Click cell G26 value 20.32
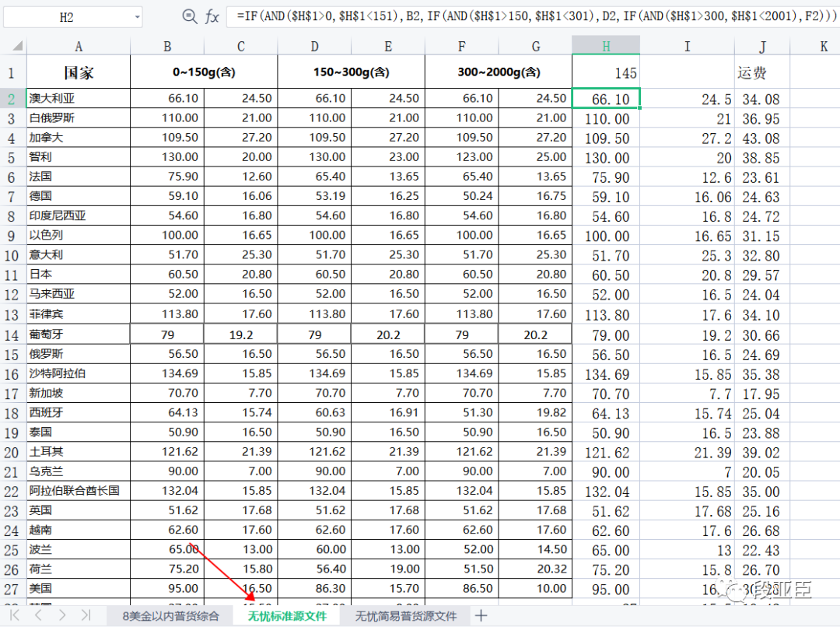Image resolution: width=840 pixels, height=627 pixels. click(535, 569)
